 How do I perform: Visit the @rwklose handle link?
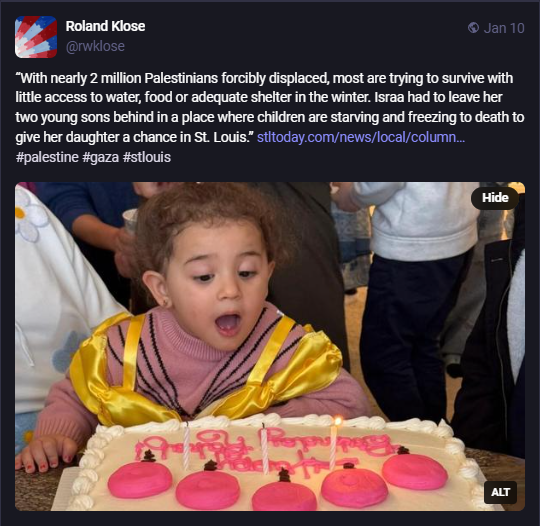(x=95, y=46)
